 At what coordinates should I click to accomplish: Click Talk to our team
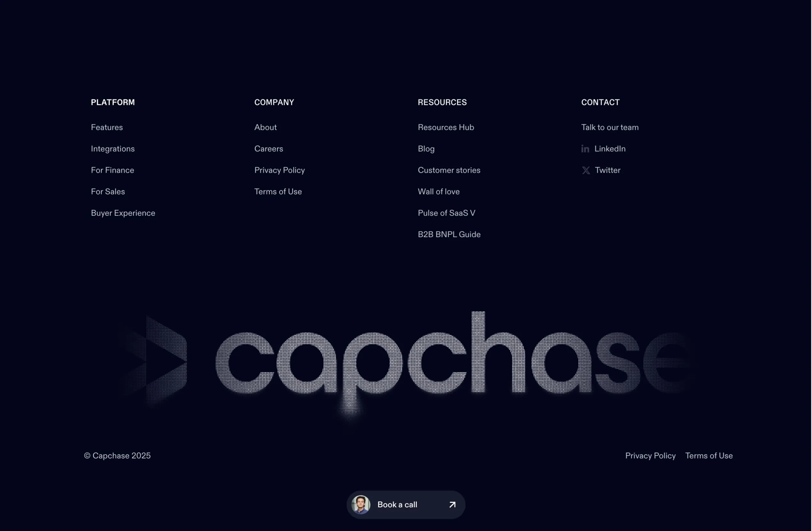610,127
